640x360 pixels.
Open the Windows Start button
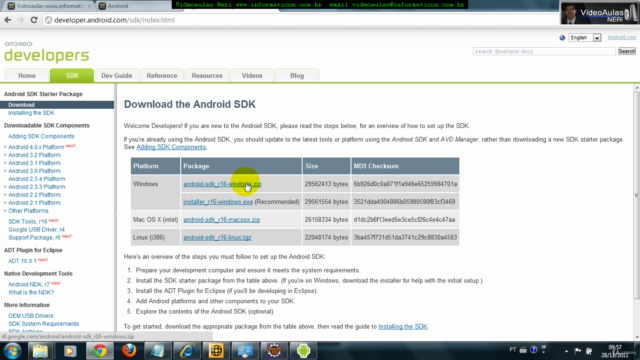(x=12, y=351)
